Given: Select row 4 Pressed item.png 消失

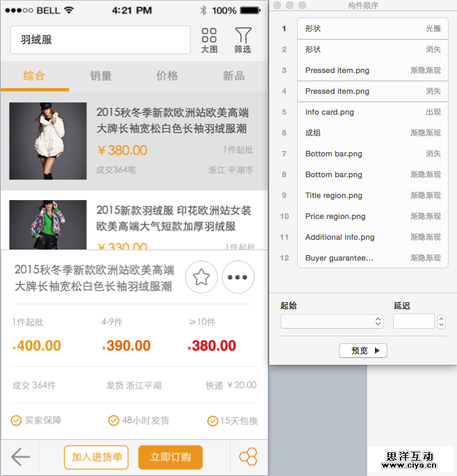Looking at the screenshot, I should [373, 91].
